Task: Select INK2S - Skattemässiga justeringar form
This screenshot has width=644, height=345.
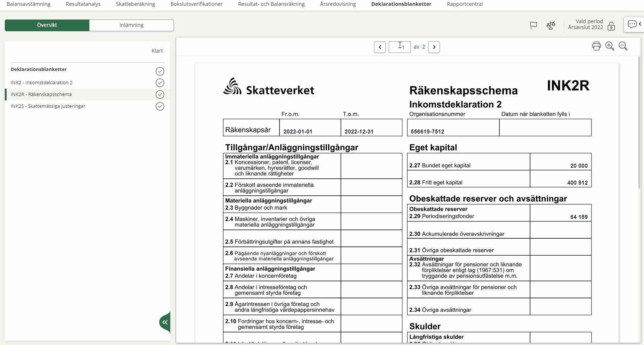Action: tap(48, 106)
